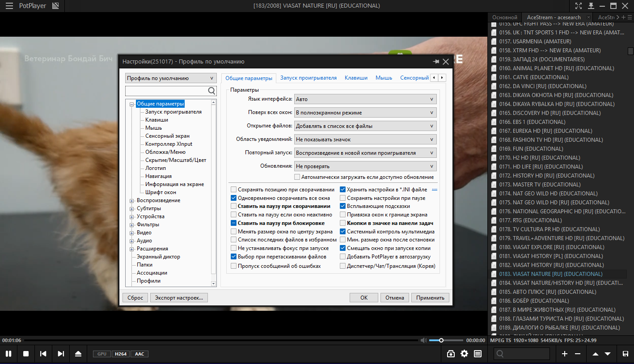Open the 'Основной' playlist tab
Image resolution: width=634 pixels, height=364 pixels.
pyautogui.click(x=505, y=17)
